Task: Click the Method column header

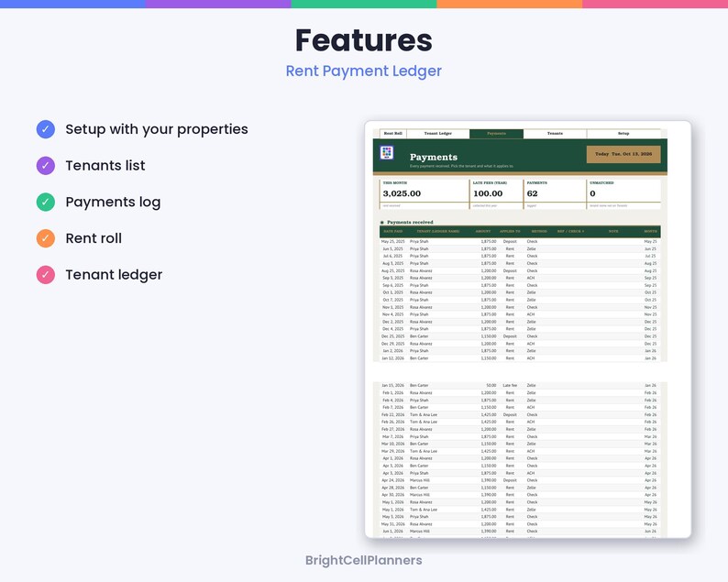Action: pyautogui.click(x=539, y=231)
